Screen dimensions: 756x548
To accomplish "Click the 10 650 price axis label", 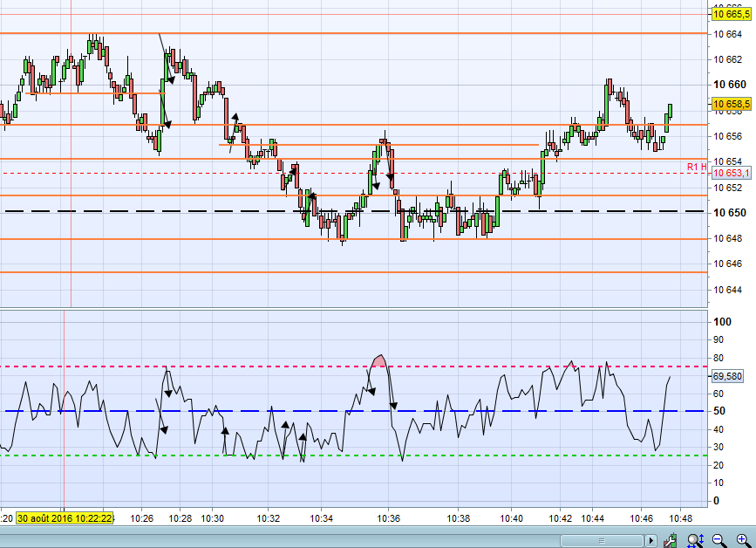I will coord(730,213).
